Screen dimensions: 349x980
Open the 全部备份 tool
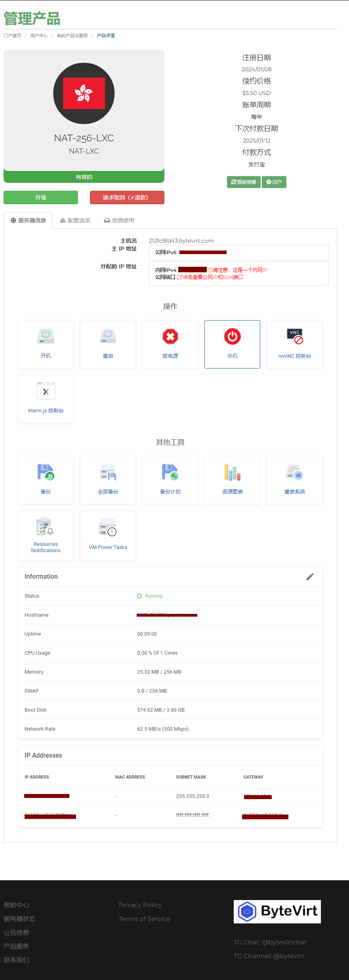point(108,473)
